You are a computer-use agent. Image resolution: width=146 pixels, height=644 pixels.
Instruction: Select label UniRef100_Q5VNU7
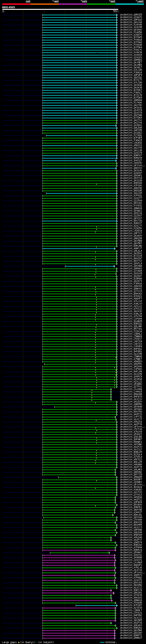(x=131, y=552)
